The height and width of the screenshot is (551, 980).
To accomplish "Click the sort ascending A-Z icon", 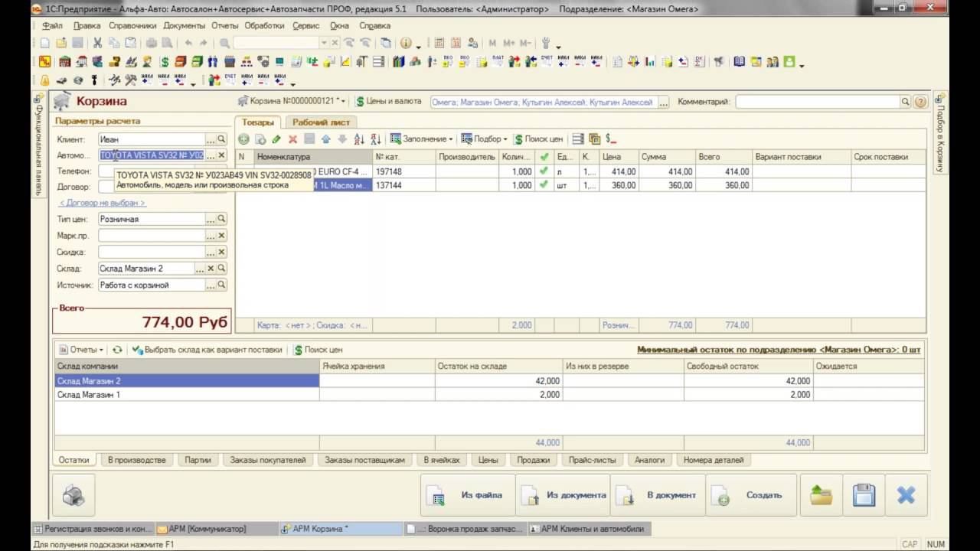I will (x=359, y=139).
